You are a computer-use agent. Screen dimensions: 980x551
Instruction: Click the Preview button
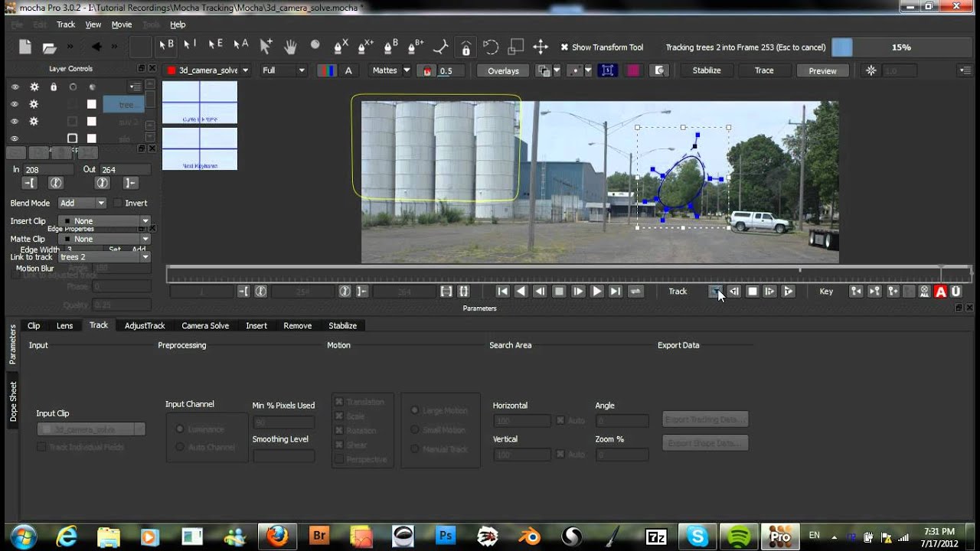coord(822,70)
